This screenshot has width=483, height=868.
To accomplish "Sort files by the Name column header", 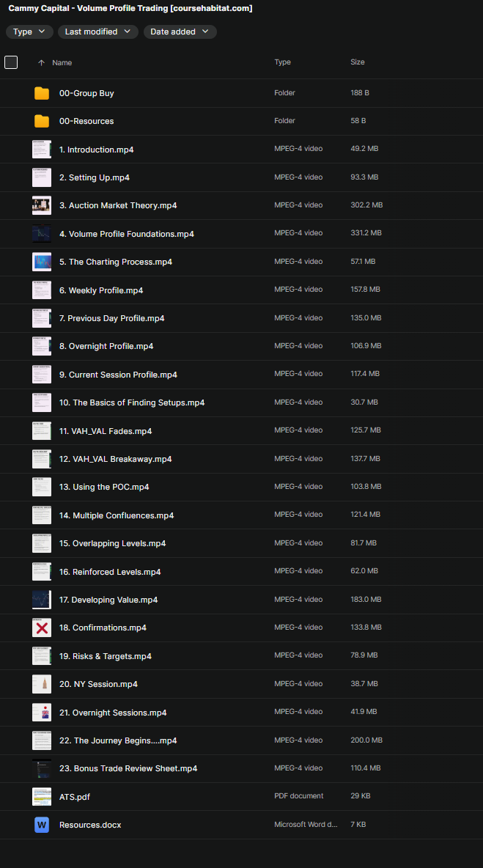I will 62,63.
